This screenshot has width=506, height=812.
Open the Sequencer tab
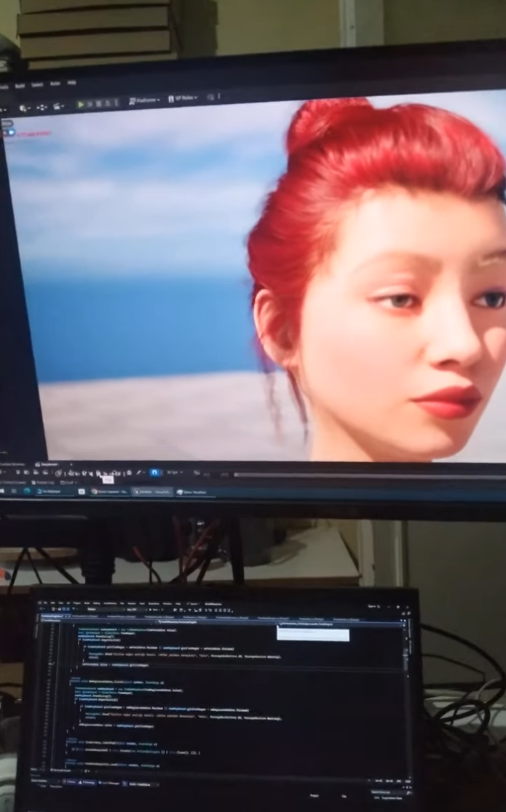click(x=49, y=464)
